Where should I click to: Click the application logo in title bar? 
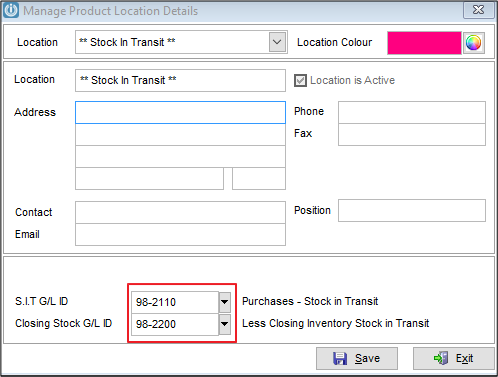(10, 10)
